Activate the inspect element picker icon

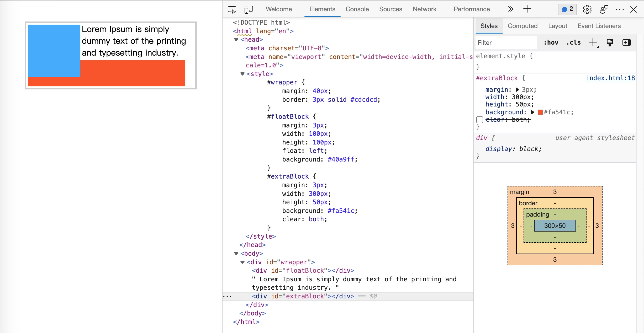[232, 9]
